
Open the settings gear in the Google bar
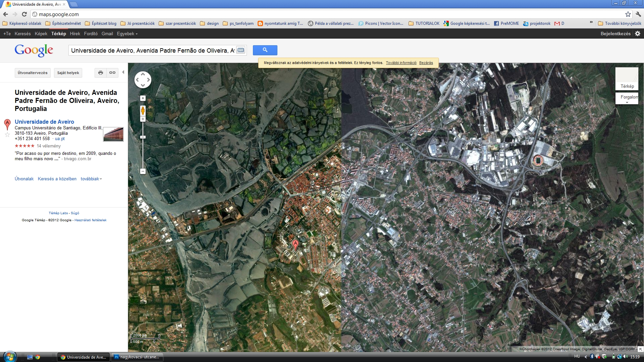pos(638,34)
